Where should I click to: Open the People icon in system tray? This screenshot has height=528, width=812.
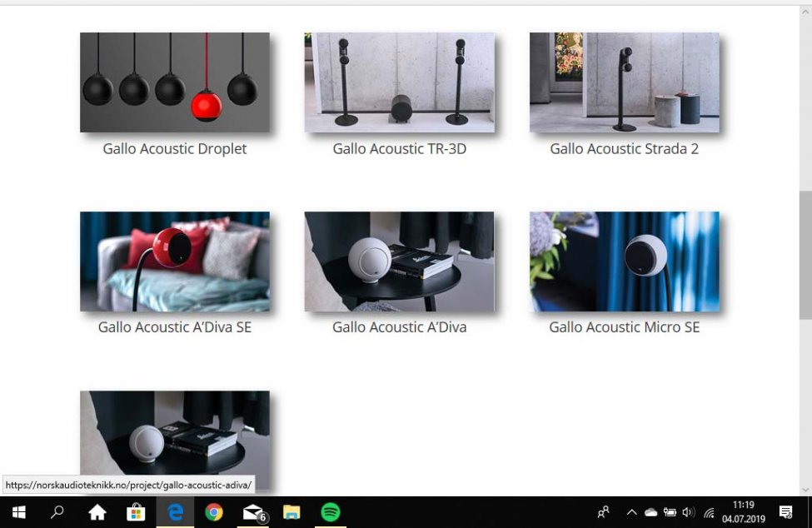tap(603, 512)
